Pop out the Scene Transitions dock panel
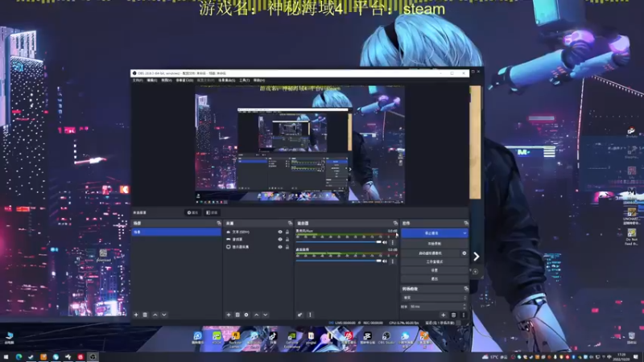 [466, 289]
